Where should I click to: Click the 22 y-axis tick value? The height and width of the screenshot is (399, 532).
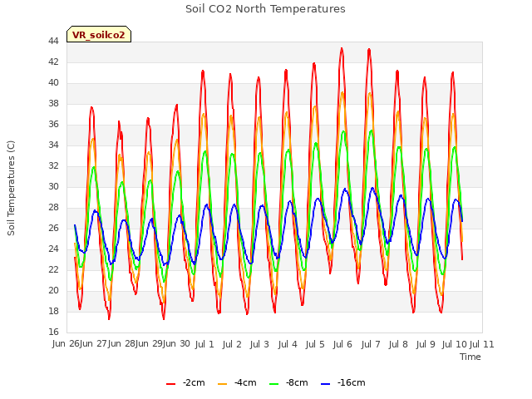53,269
